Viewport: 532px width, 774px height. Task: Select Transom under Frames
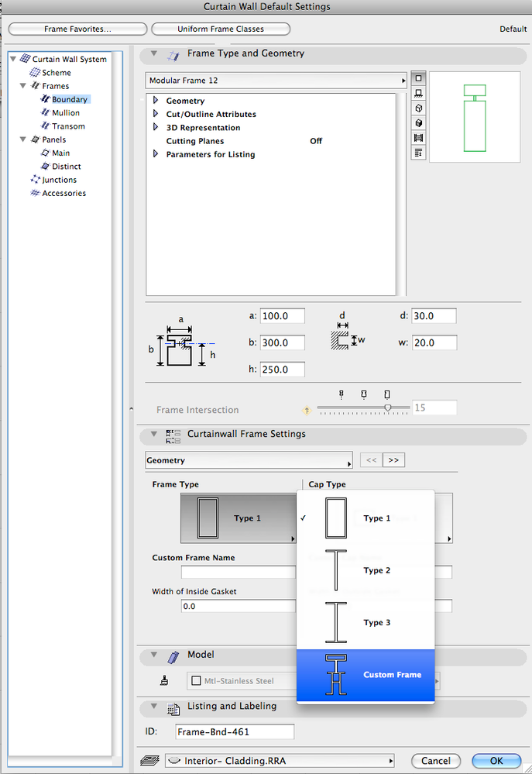[68, 126]
